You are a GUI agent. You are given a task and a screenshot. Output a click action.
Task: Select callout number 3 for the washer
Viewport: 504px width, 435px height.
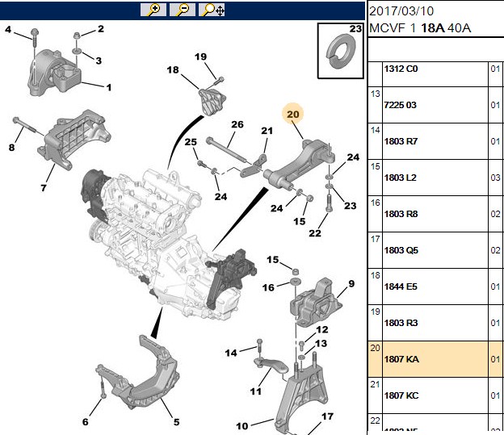pos(99,61)
